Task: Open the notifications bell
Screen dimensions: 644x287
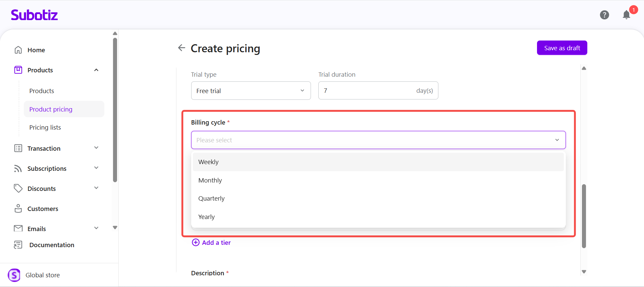Action: pos(626,15)
